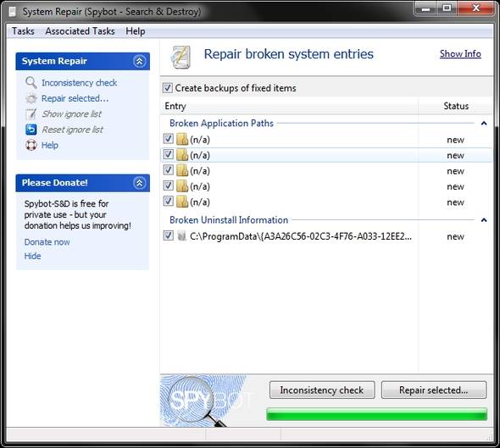500x448 pixels.
Task: Click the Entry column header
Action: [x=289, y=106]
